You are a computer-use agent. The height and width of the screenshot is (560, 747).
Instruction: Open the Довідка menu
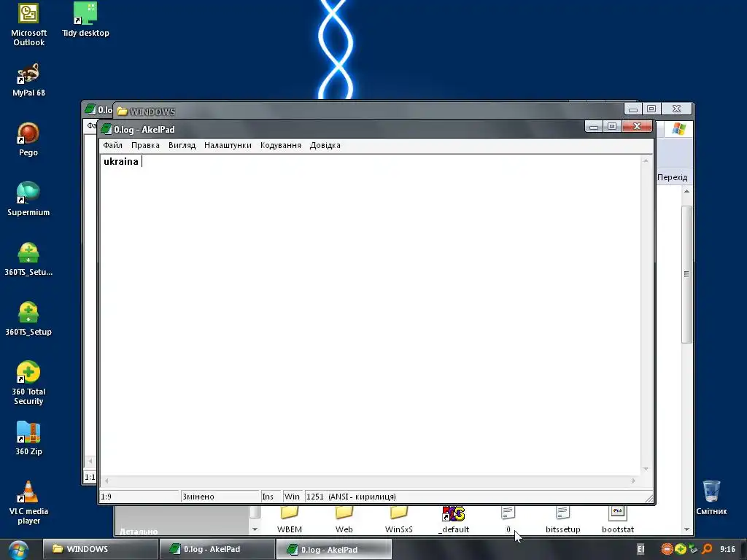coord(325,145)
